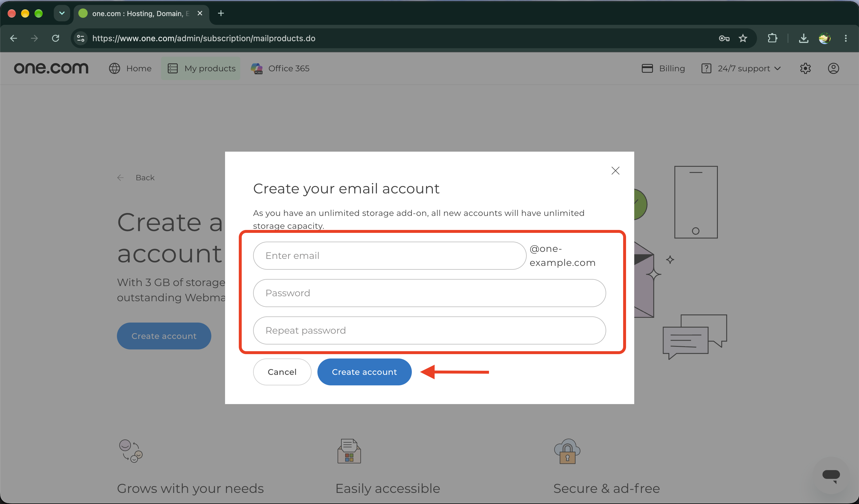859x504 pixels.
Task: Close the Create your email account dialog
Action: click(615, 170)
